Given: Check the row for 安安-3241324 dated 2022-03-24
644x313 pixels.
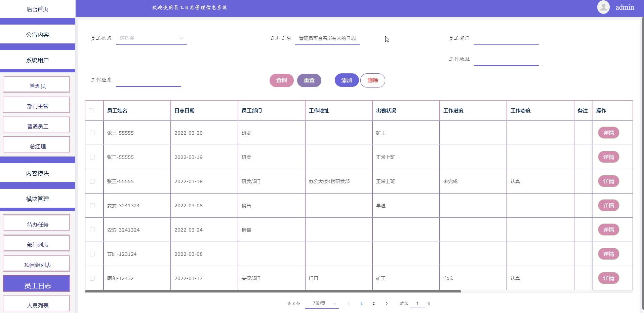Looking at the screenshot, I should [x=92, y=230].
